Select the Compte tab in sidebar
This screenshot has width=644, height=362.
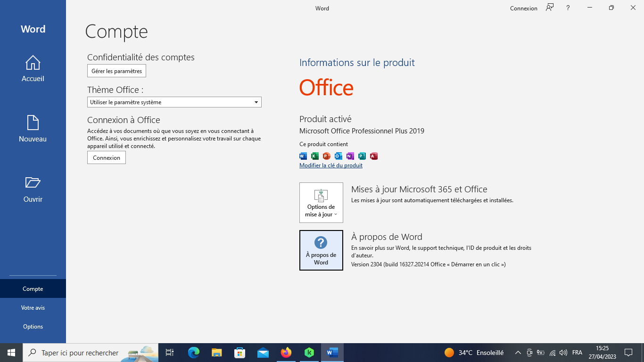(x=33, y=288)
